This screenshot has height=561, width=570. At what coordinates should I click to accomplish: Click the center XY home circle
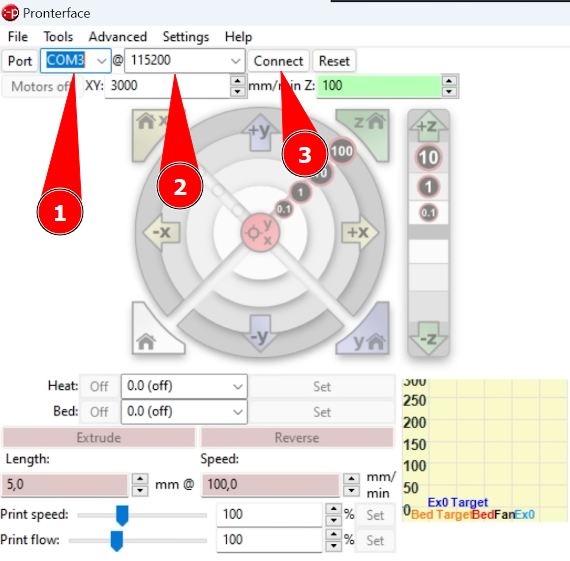click(260, 233)
